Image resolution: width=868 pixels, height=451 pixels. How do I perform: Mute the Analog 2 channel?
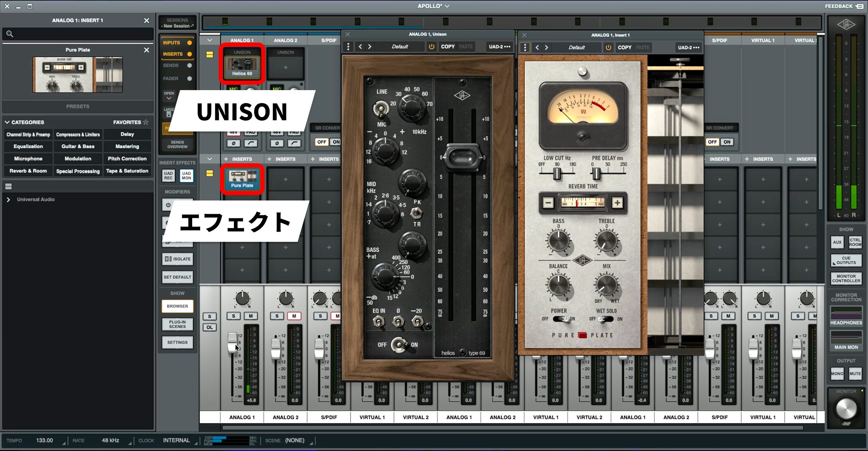(x=294, y=316)
